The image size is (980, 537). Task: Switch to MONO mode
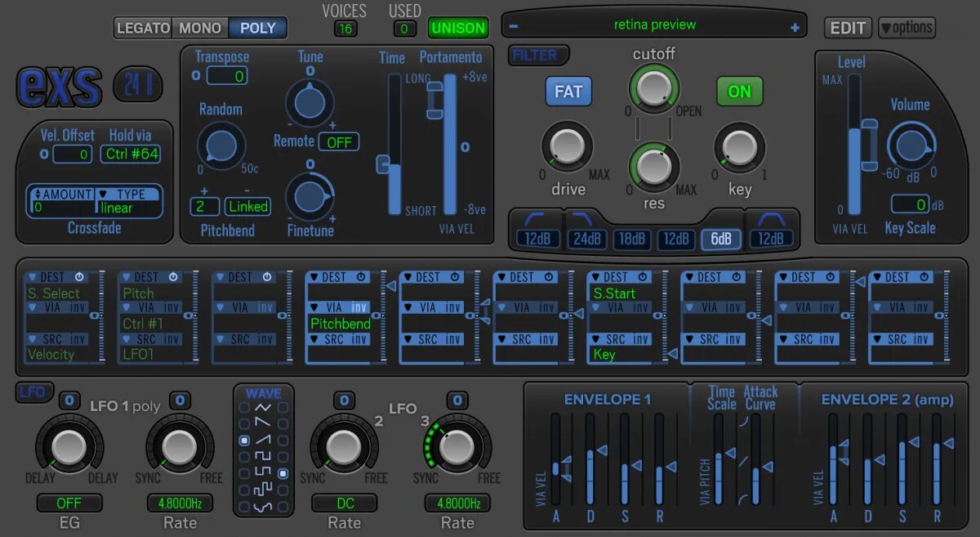tap(200, 28)
